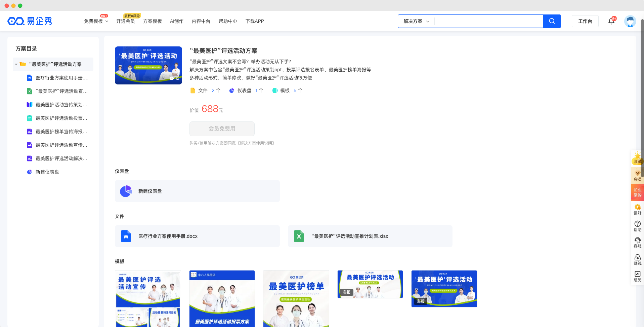Click the 会员免费用 button
The height and width of the screenshot is (327, 644).
tap(222, 129)
